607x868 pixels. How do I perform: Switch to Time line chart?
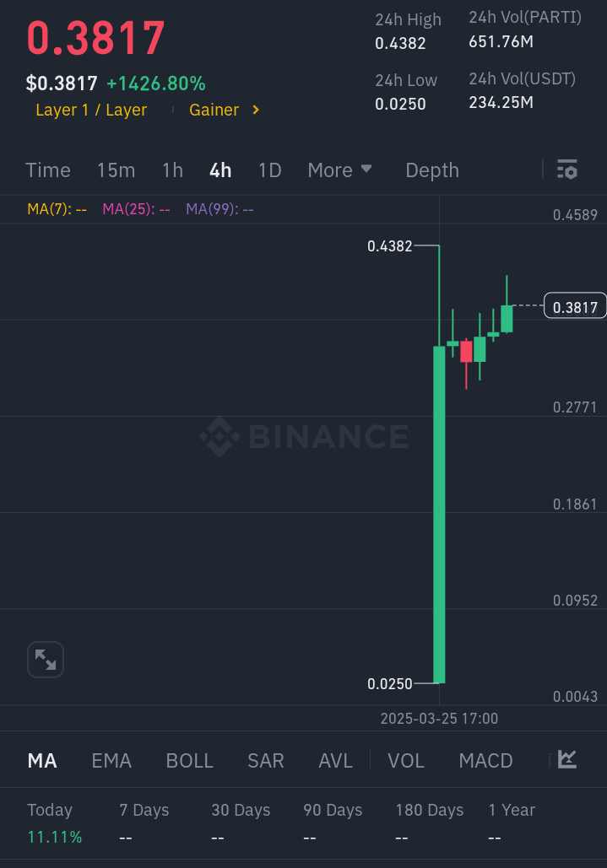pyautogui.click(x=48, y=170)
